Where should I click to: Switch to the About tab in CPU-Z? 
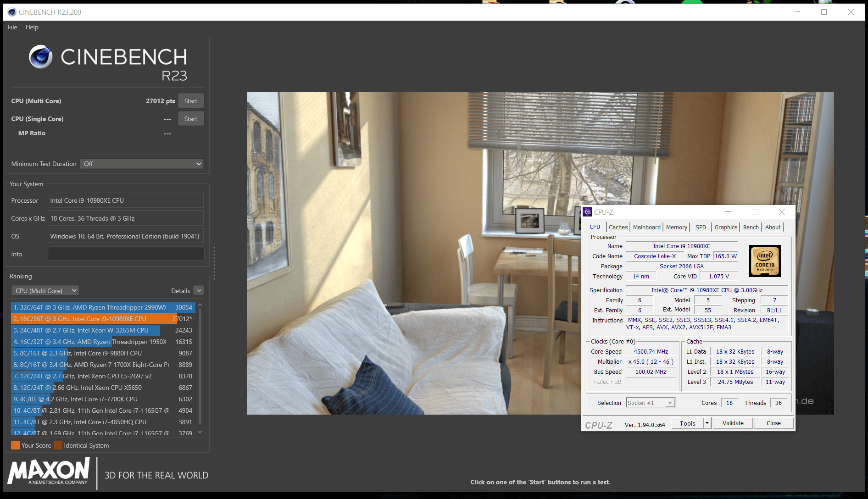773,227
